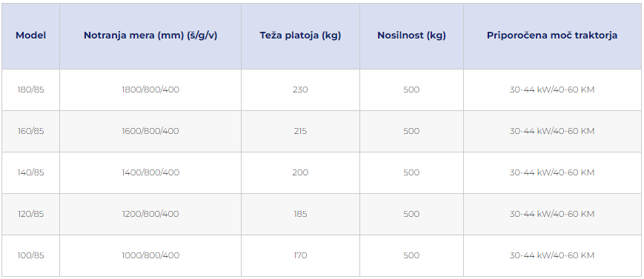Click the platform weight 230 cell
The height and width of the screenshot is (279, 644).
[300, 90]
